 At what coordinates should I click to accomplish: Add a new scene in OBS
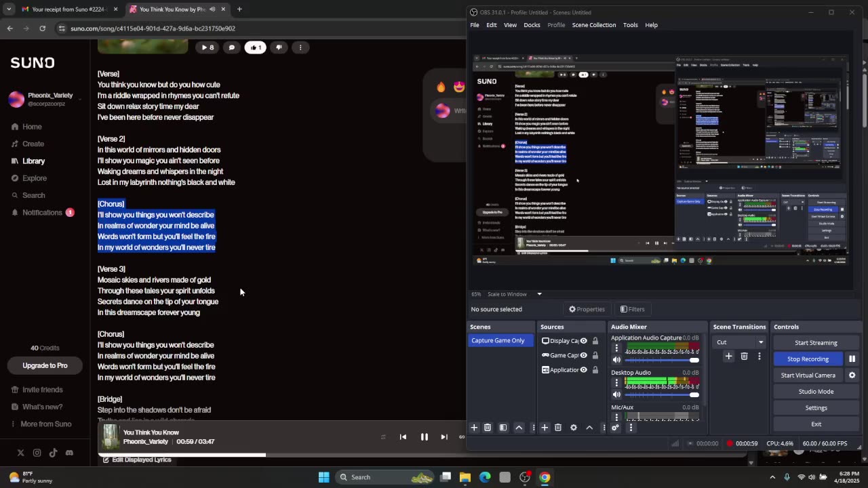[x=474, y=428]
